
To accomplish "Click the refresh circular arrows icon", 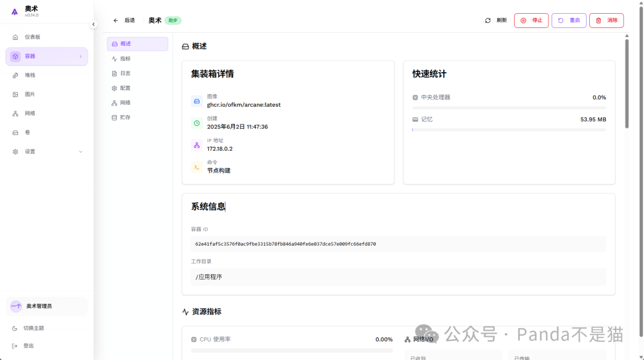I will click(488, 20).
